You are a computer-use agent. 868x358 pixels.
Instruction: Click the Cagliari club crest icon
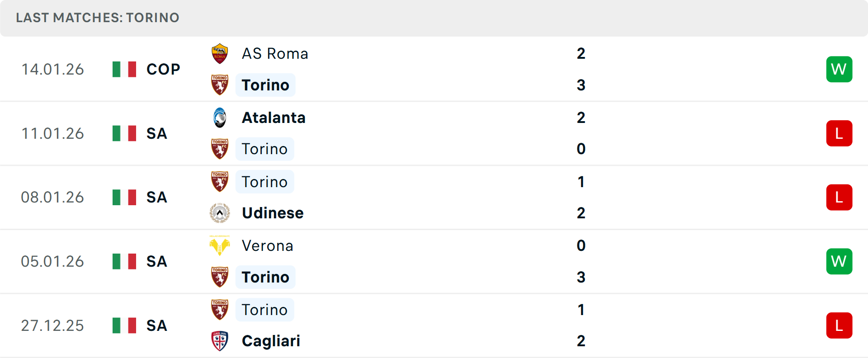pyautogui.click(x=220, y=341)
